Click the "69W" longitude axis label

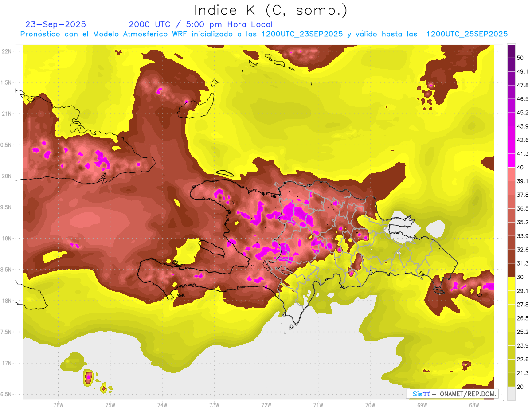[x=422, y=405]
